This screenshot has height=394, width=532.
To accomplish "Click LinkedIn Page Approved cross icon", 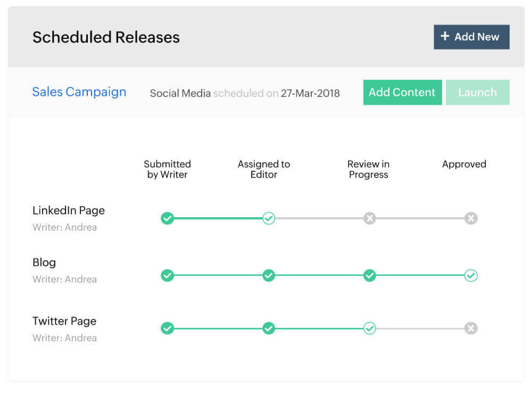I will pyautogui.click(x=471, y=218).
